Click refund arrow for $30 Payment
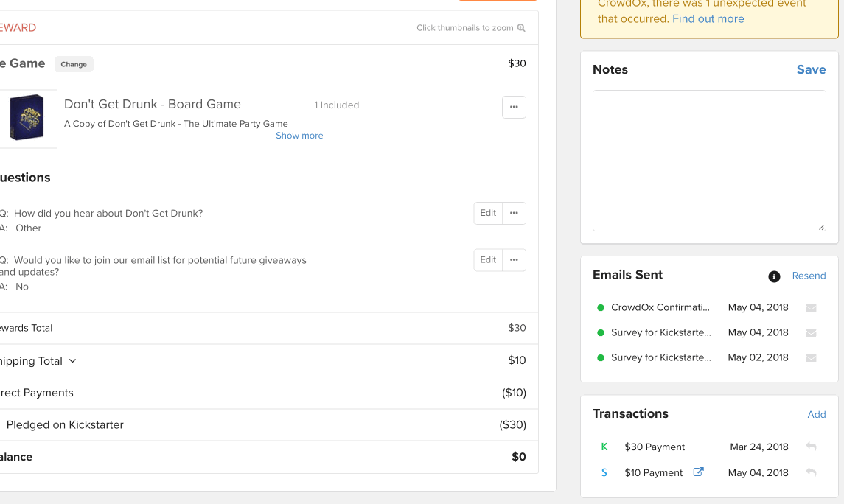Viewport: 844px width, 504px height. (811, 447)
